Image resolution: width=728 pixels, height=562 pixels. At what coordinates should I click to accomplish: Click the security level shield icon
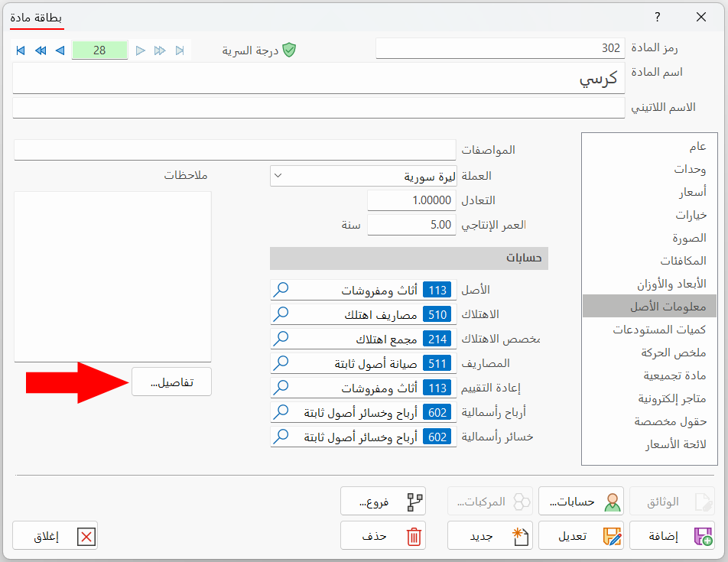click(x=289, y=50)
